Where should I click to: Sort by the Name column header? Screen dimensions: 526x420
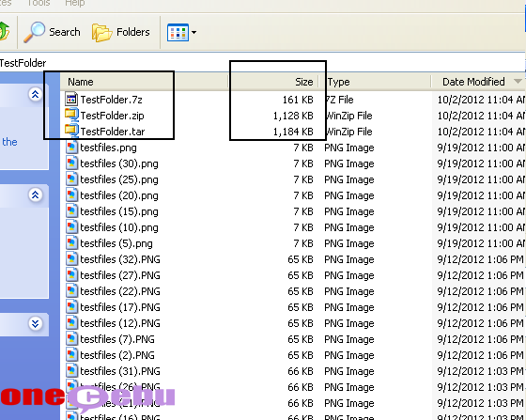[145, 82]
